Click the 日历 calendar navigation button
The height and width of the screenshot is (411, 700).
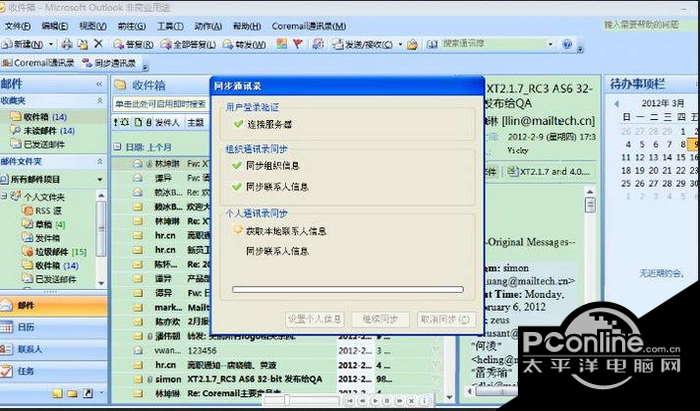coord(53,327)
